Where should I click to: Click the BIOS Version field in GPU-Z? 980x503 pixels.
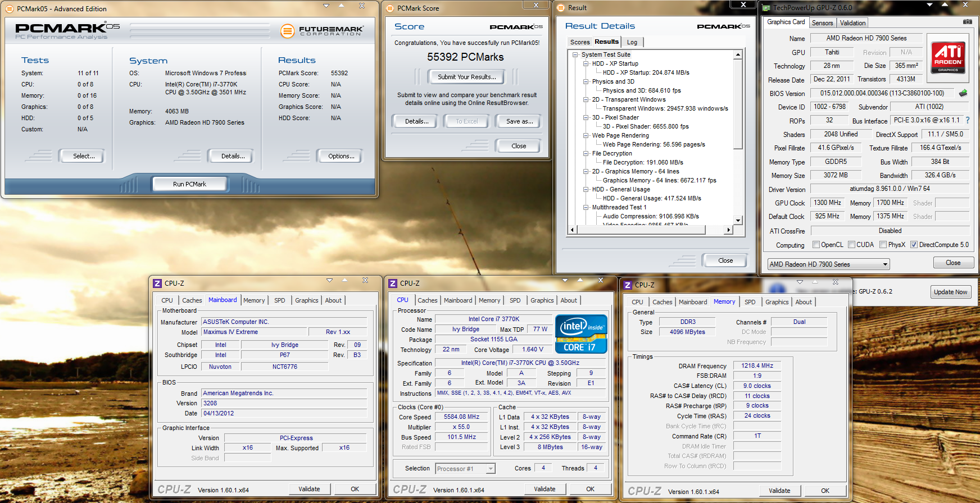(x=882, y=93)
